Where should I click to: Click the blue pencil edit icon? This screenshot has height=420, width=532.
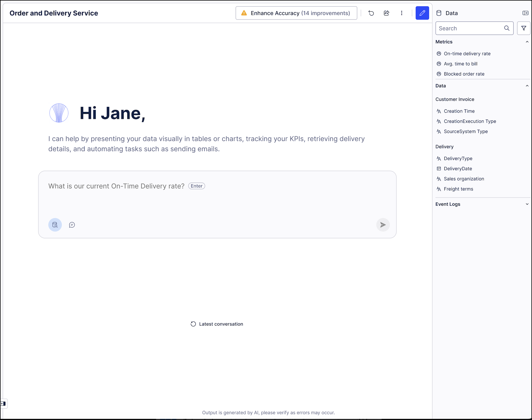click(x=422, y=13)
